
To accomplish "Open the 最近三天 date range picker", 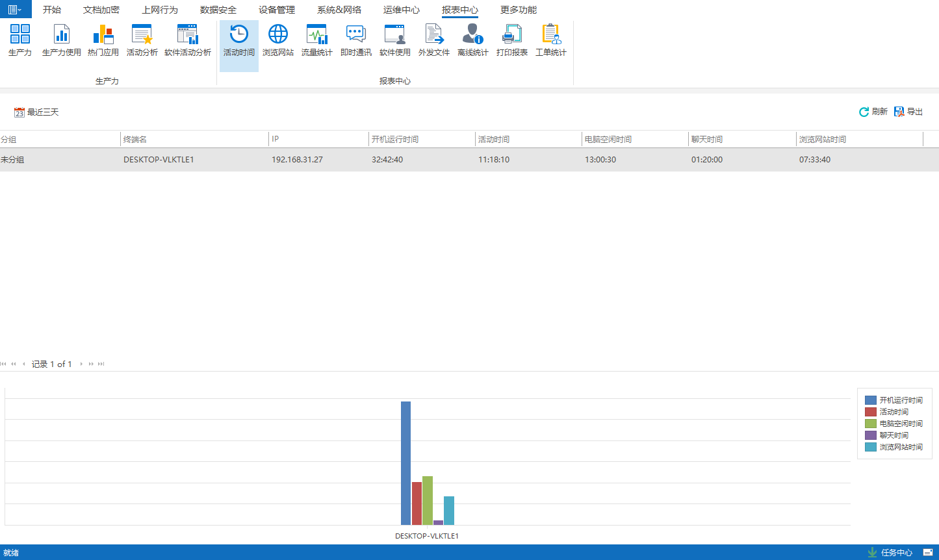I will pyautogui.click(x=37, y=112).
